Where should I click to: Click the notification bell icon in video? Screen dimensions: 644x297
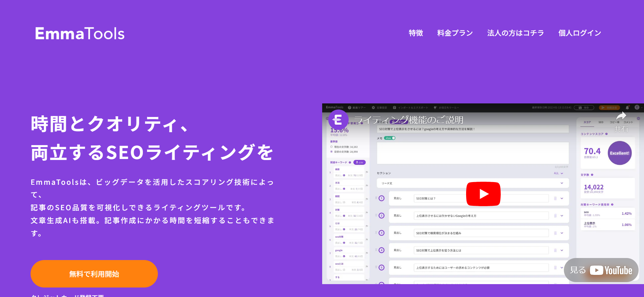(627, 107)
